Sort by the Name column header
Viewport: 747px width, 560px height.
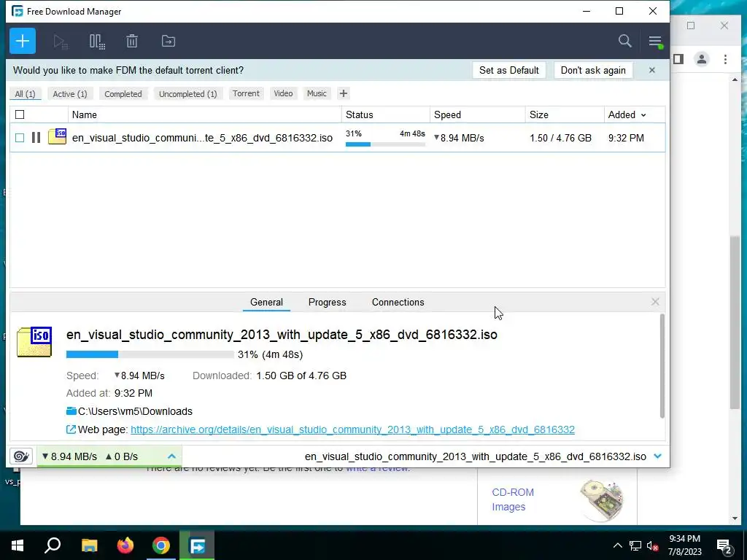click(x=205, y=114)
